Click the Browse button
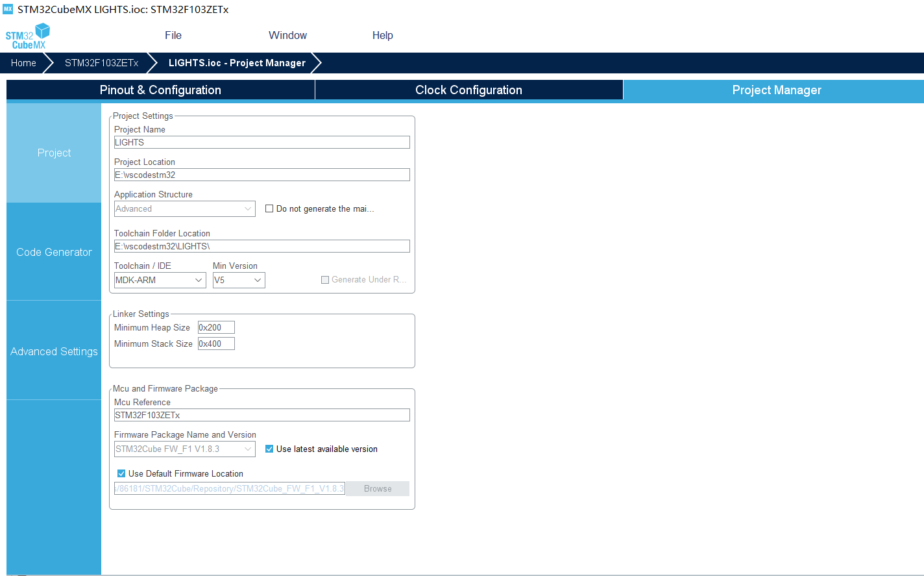The width and height of the screenshot is (924, 576). click(378, 488)
